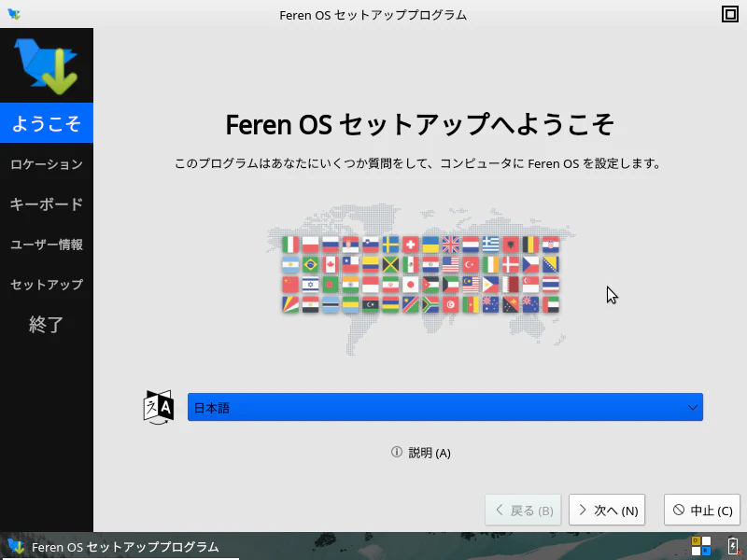Click the window title Feren OS セットアッププログラム

tap(373, 15)
